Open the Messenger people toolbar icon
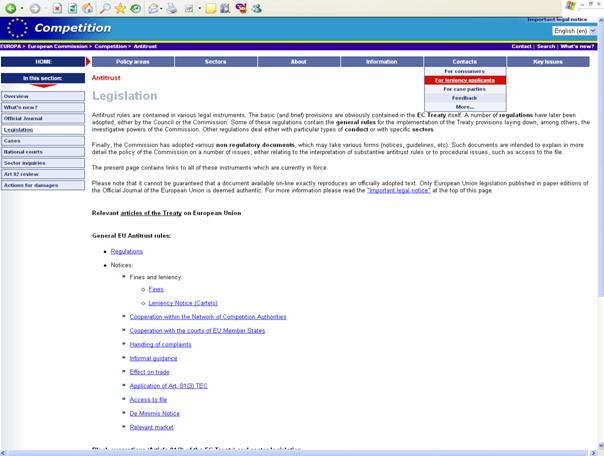This screenshot has height=456, width=604. 257,8
